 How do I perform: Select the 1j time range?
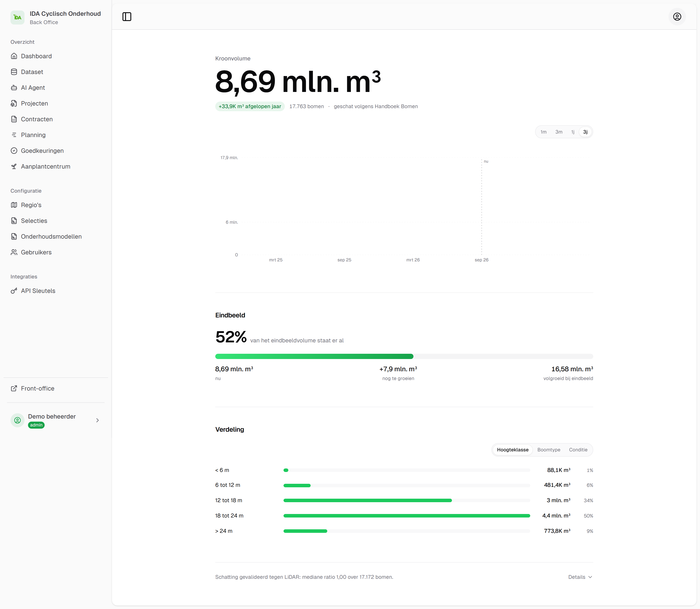573,132
